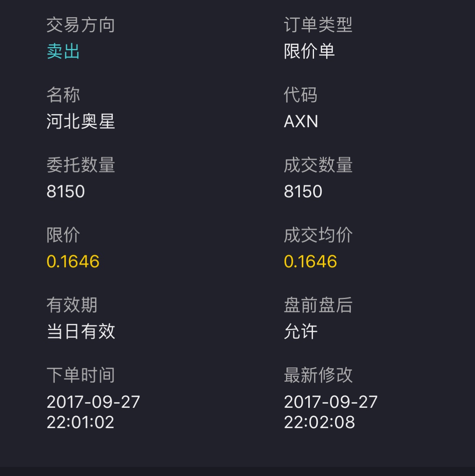Tap the 限价 price 0.1646
The image size is (475, 476).
[73, 262]
